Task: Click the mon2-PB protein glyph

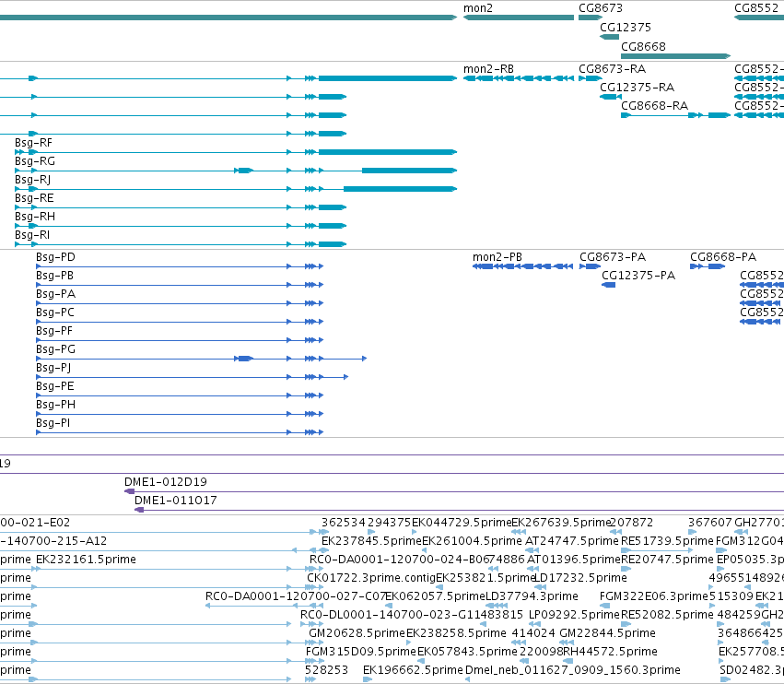Action: coord(522,266)
